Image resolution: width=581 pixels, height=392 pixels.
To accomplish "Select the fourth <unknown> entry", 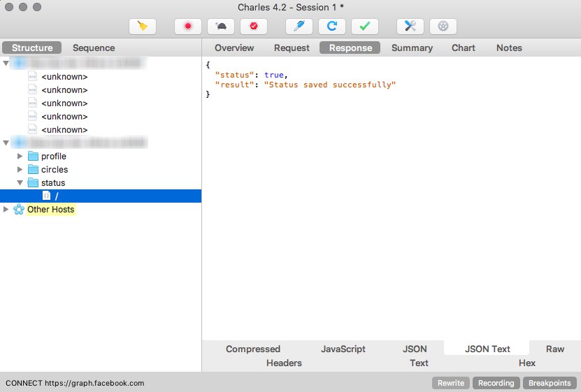I will [64, 117].
